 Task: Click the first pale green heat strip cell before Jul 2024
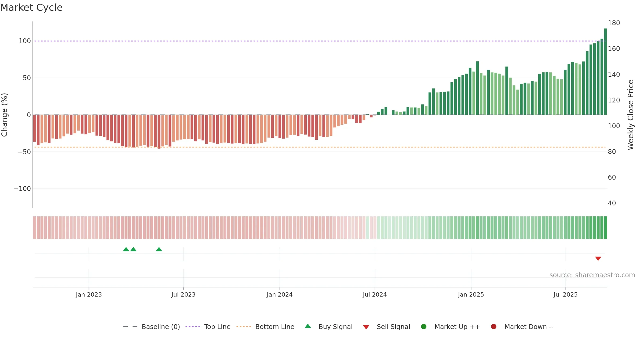[367, 228]
